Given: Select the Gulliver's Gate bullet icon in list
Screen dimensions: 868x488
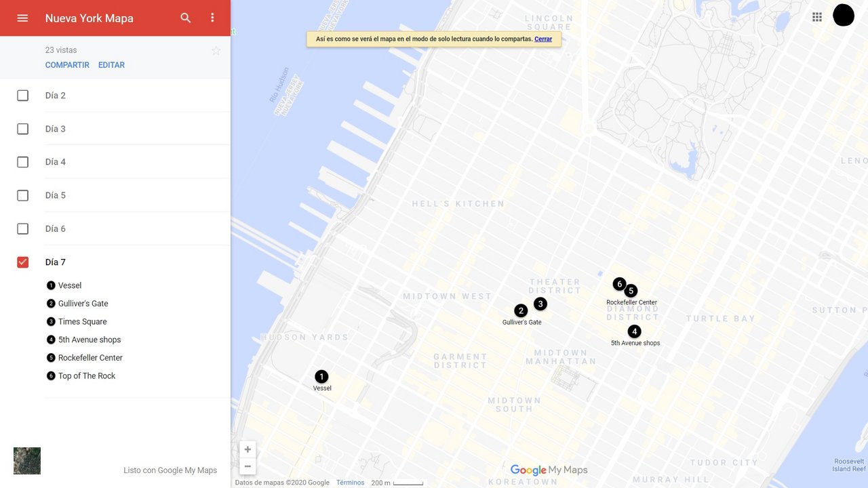Looking at the screenshot, I should [x=51, y=304].
